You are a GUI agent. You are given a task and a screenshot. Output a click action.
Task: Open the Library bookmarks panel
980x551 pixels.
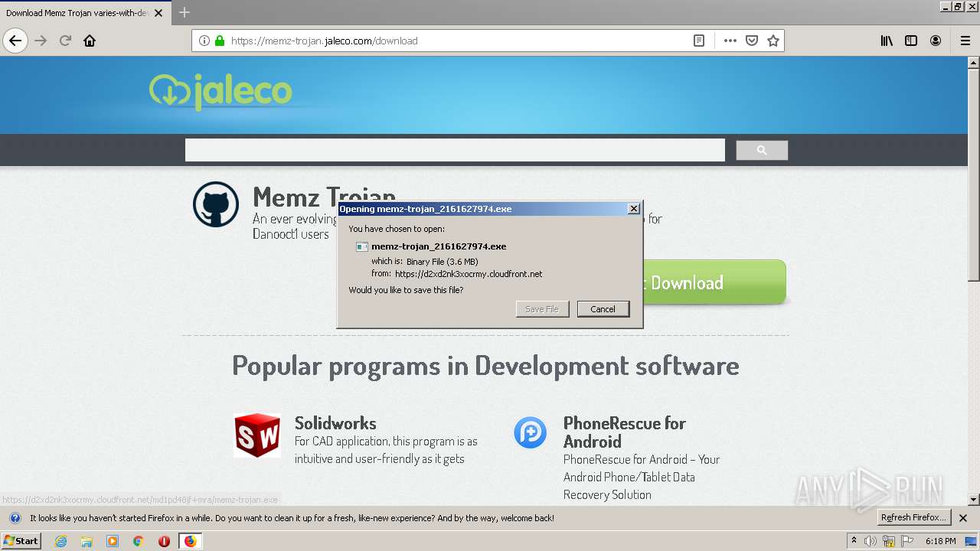887,41
